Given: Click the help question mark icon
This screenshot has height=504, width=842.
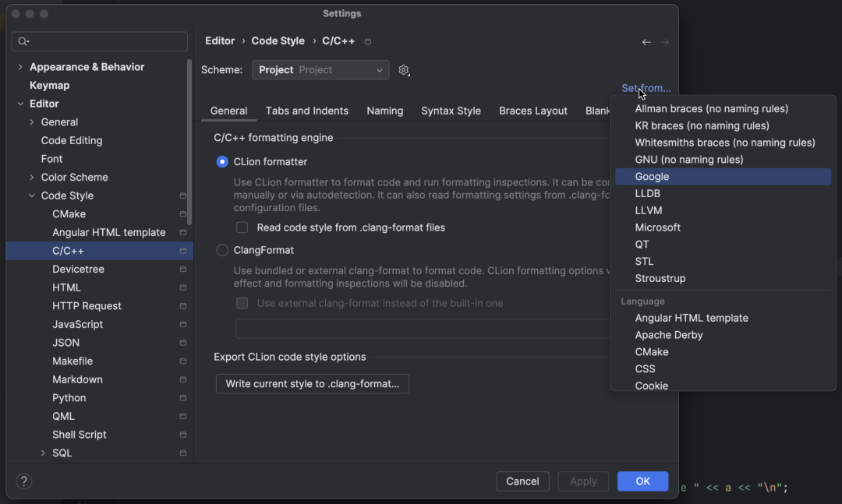Looking at the screenshot, I should (24, 481).
